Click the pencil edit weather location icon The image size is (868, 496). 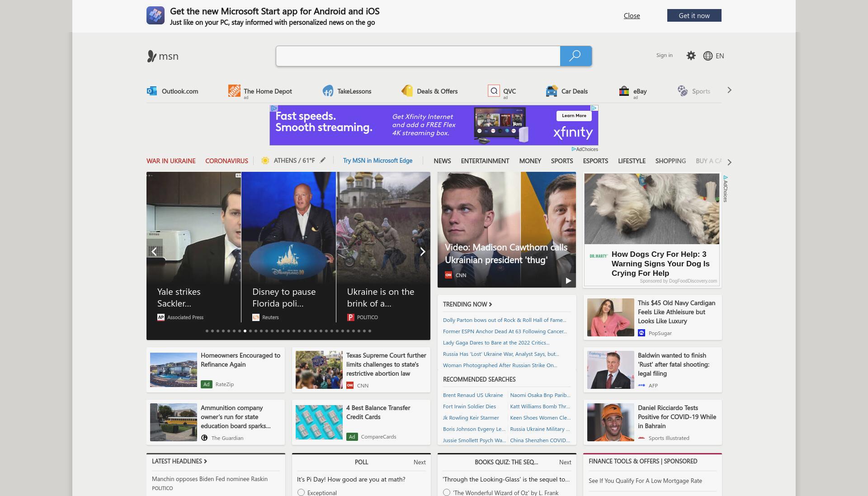tap(323, 160)
